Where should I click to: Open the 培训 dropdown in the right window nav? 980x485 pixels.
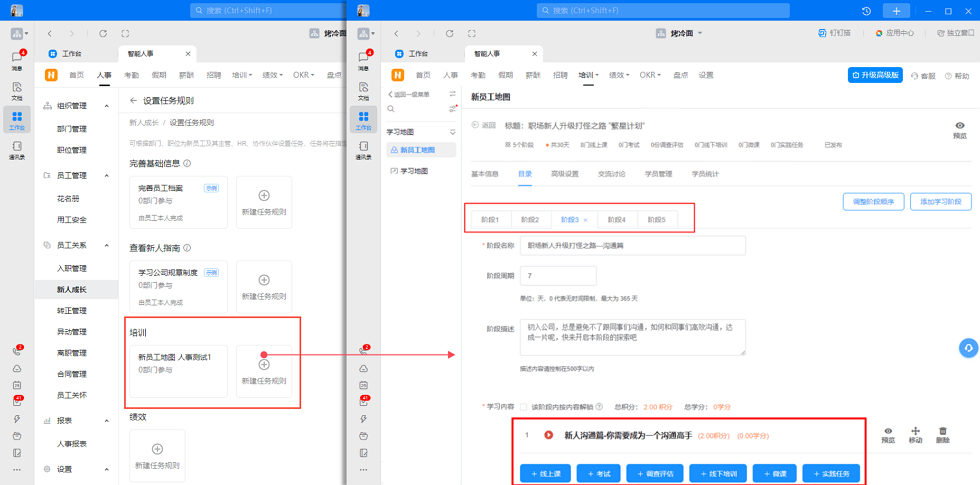pyautogui.click(x=589, y=75)
